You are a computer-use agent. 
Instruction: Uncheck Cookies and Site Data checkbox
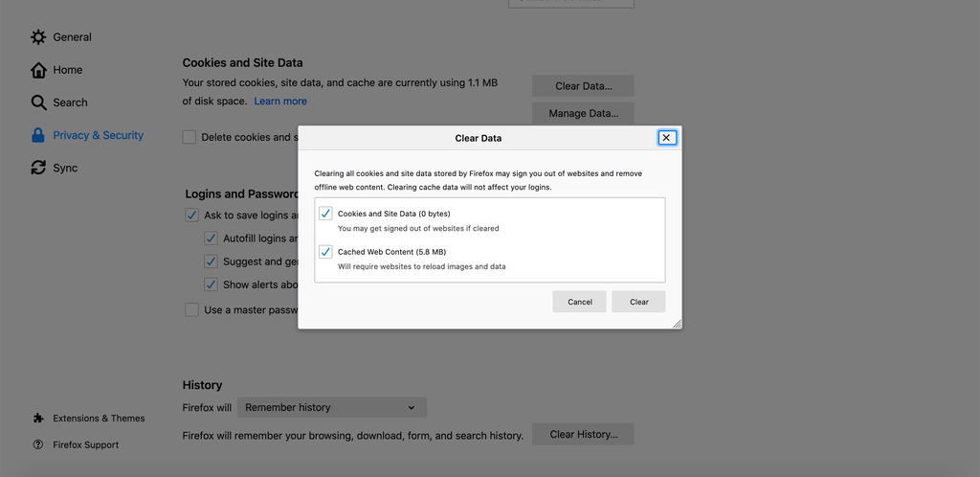[x=325, y=214]
